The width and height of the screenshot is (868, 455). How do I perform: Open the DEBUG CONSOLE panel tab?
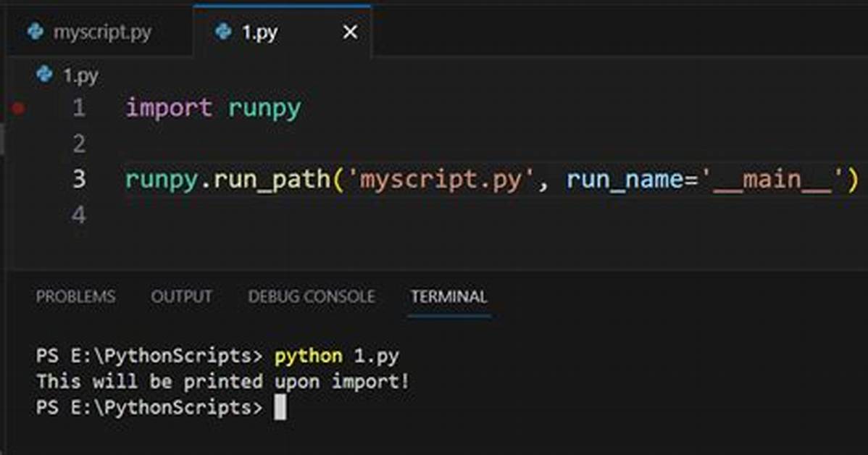click(312, 296)
